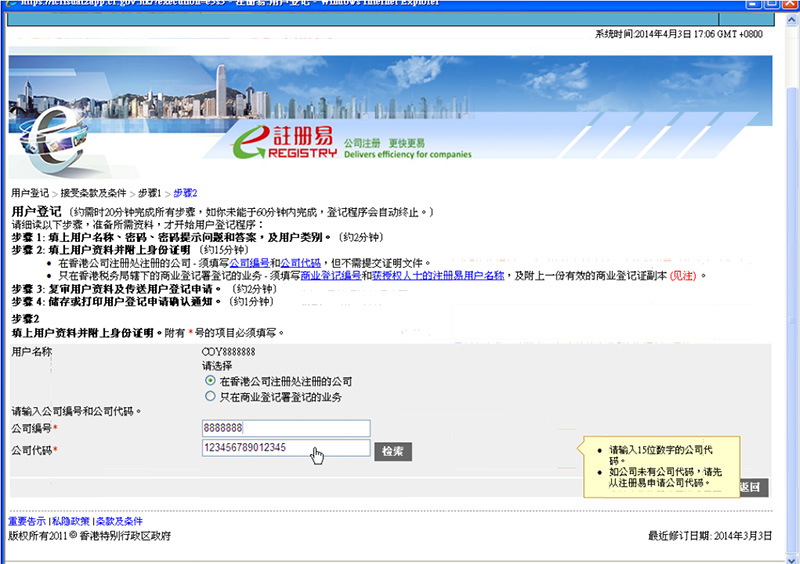
Task: Click the 步骤1 breadcrumb text
Action: coord(149,193)
